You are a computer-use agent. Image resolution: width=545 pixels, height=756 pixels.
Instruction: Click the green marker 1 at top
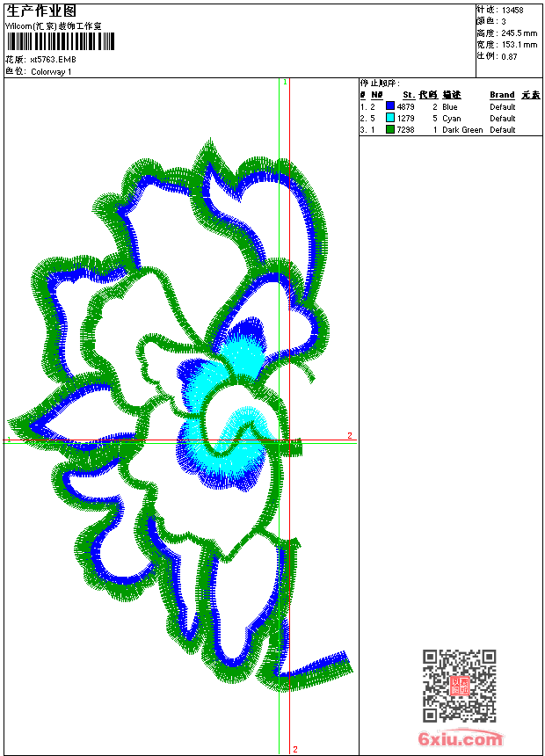[x=285, y=83]
